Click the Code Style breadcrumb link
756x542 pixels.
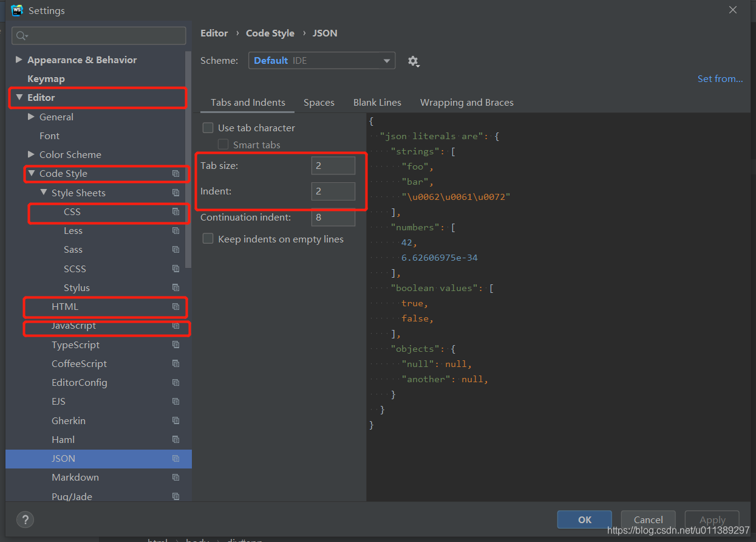click(270, 33)
